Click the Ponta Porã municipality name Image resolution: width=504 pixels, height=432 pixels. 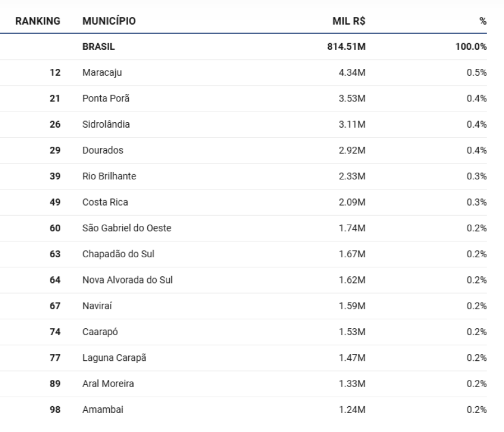click(106, 99)
